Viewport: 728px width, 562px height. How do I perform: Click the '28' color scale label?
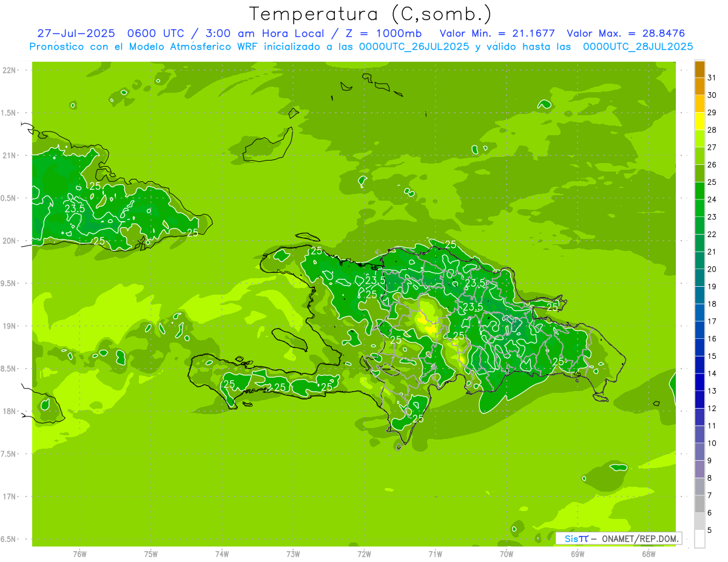712,130
